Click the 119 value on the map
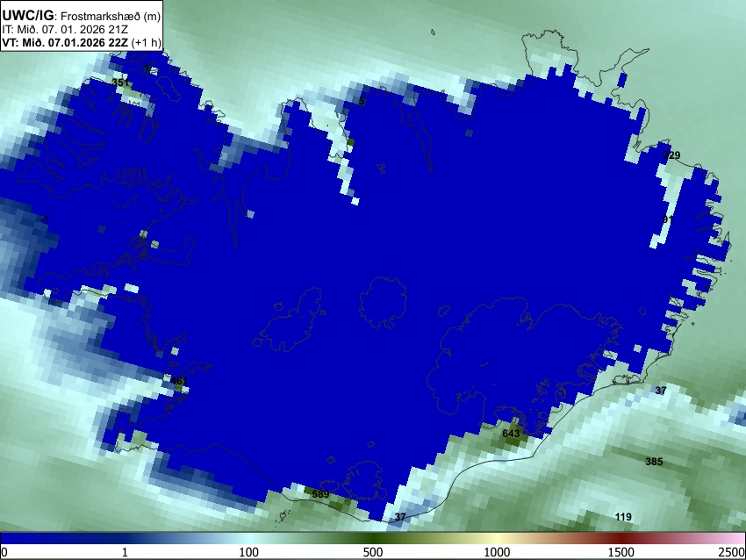 point(623,517)
